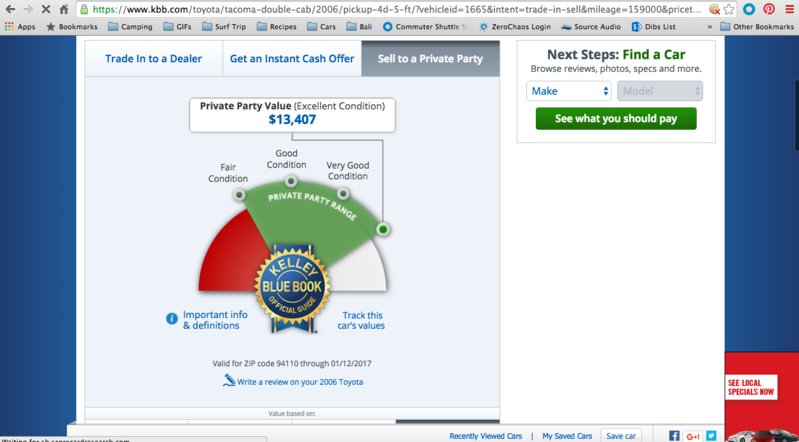Click the Save car button

(621, 436)
